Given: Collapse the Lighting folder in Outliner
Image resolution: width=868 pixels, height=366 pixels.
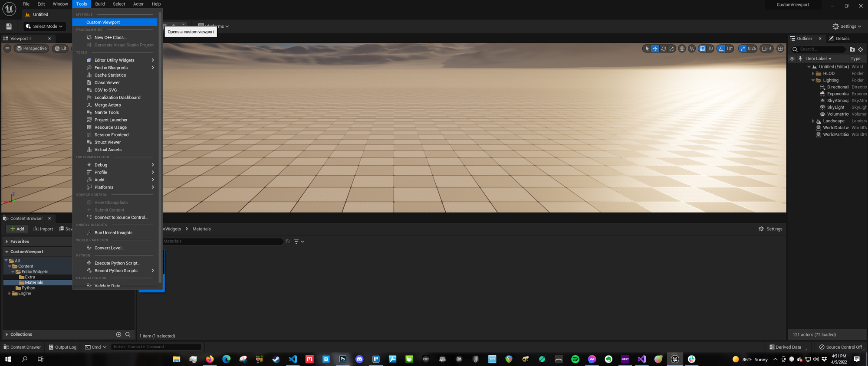Looking at the screenshot, I should pyautogui.click(x=813, y=81).
